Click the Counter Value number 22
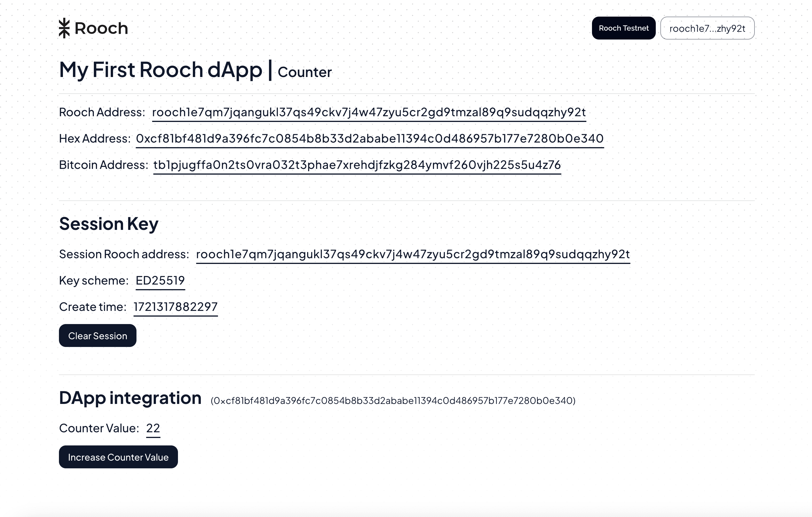The height and width of the screenshot is (517, 812). click(x=153, y=428)
